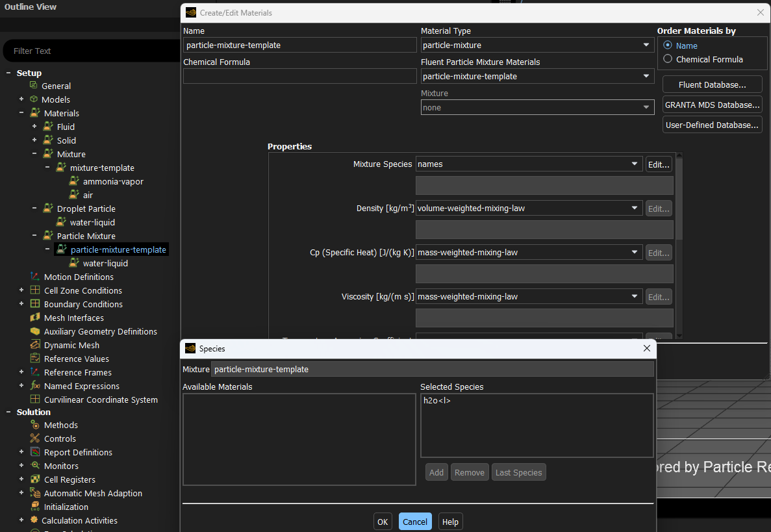
Task: Click the Dynamic Mesh icon
Action: tap(35, 345)
